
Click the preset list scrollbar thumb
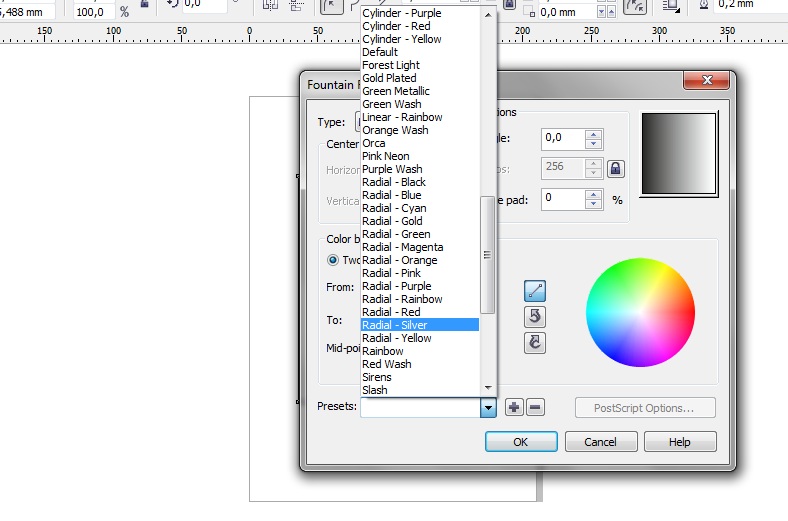[x=488, y=255]
